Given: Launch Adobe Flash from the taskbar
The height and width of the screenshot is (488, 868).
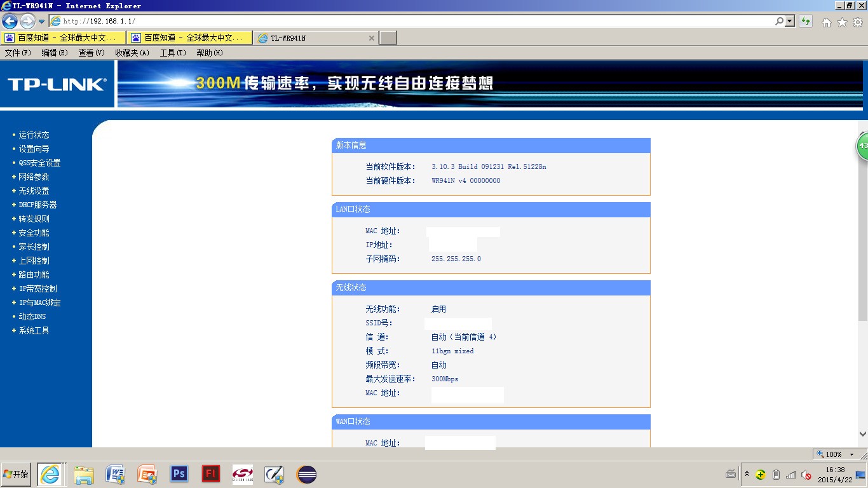Looking at the screenshot, I should pyautogui.click(x=211, y=474).
